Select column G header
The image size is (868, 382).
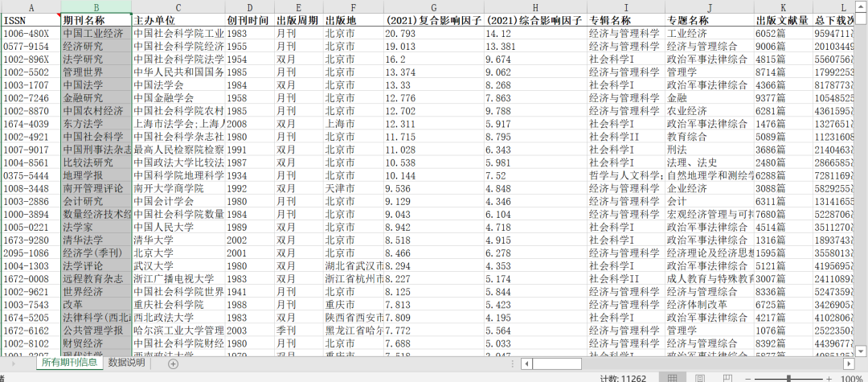tap(433, 7)
